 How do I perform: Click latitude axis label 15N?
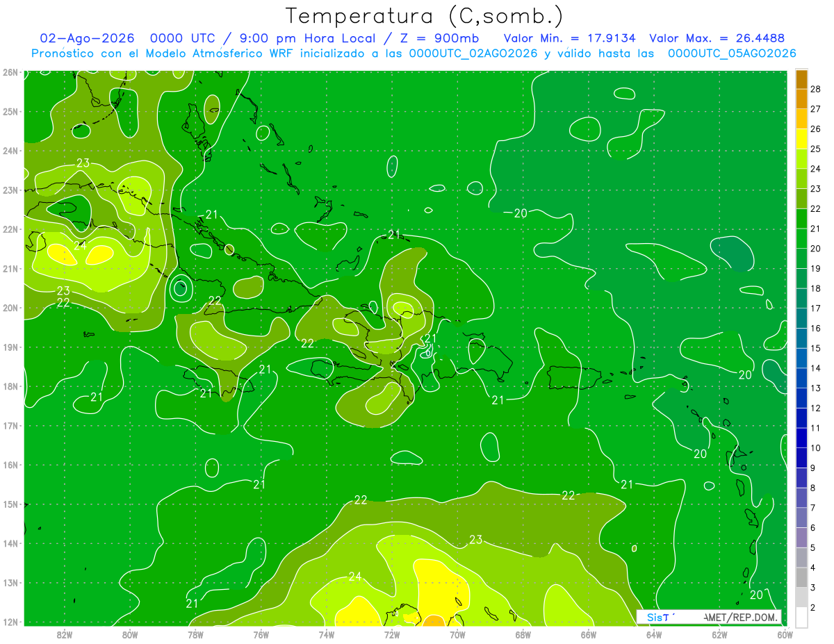coord(10,504)
